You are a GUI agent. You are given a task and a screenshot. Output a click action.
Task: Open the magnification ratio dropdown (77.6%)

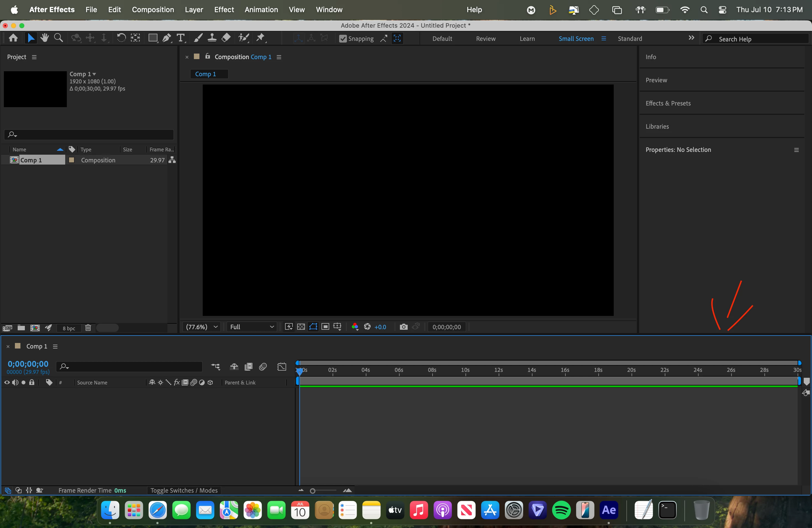click(x=201, y=327)
